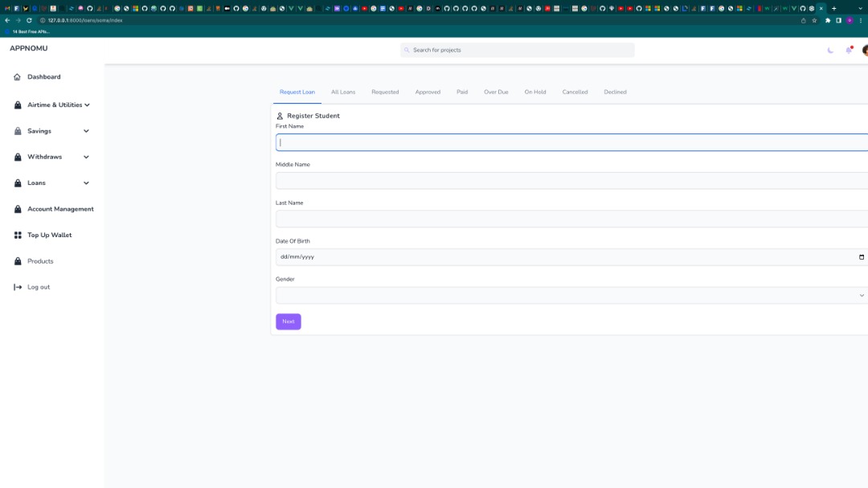The image size is (868, 488).
Task: Toggle dark mode with the moon icon
Action: coord(829,49)
